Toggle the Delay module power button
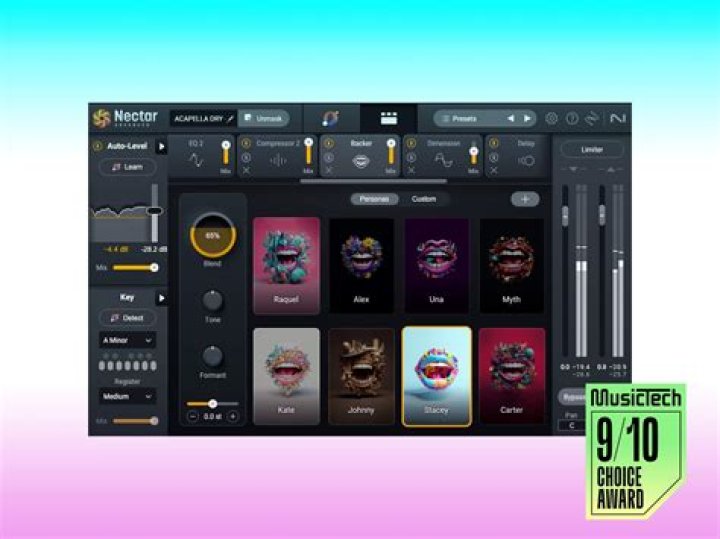720x539 pixels. coord(494,143)
